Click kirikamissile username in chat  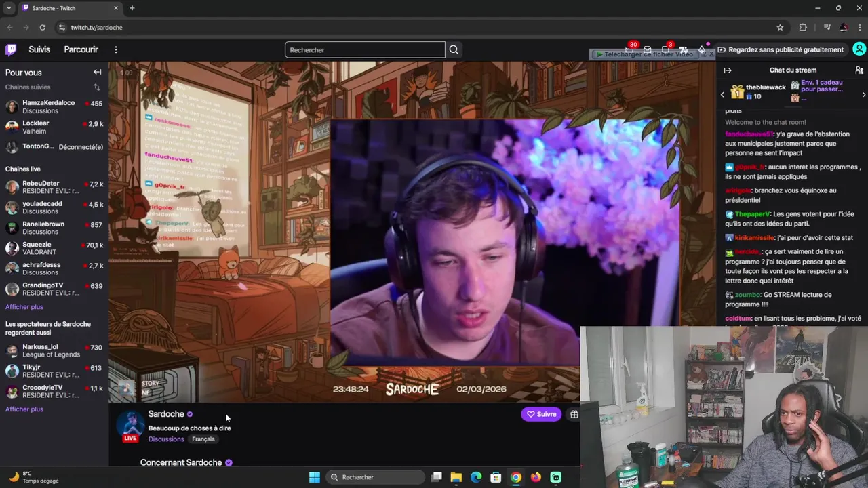click(755, 238)
